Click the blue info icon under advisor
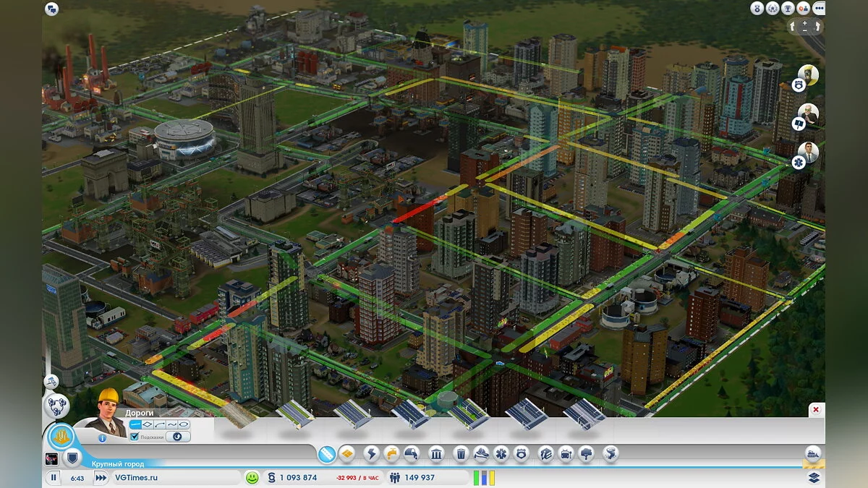The image size is (868, 488). [102, 437]
